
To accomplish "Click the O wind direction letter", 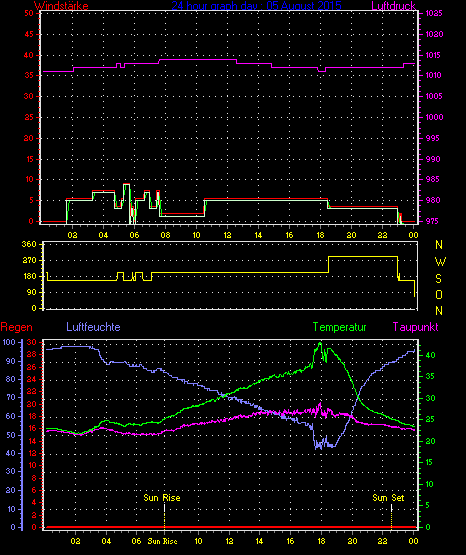I will [439, 294].
